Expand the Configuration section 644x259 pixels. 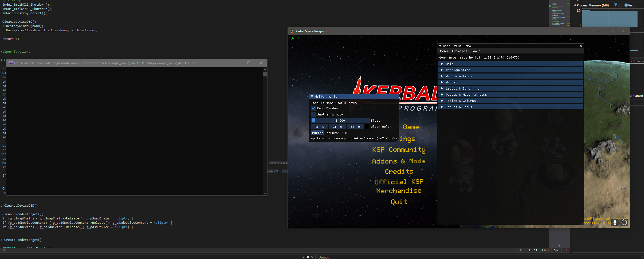pyautogui.click(x=511, y=70)
